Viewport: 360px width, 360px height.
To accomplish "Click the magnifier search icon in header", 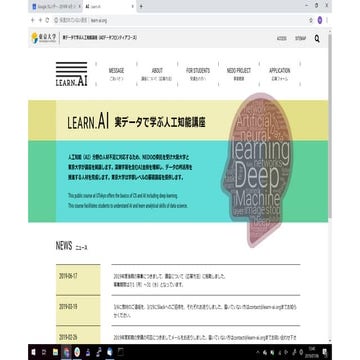I will click(x=317, y=39).
